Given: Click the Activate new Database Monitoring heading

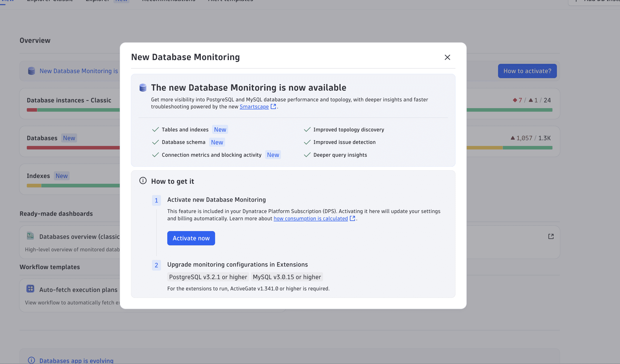Looking at the screenshot, I should click(x=217, y=200).
